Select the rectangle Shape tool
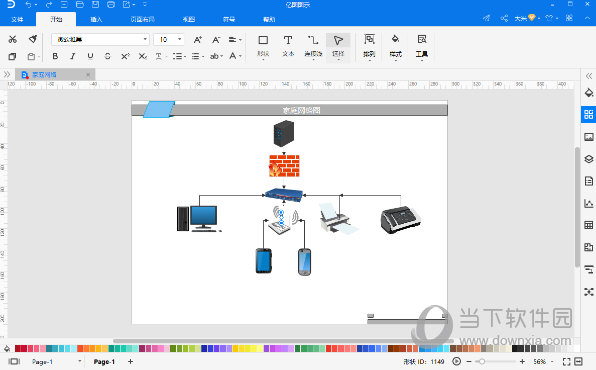The height and width of the screenshot is (370, 596). point(263,45)
